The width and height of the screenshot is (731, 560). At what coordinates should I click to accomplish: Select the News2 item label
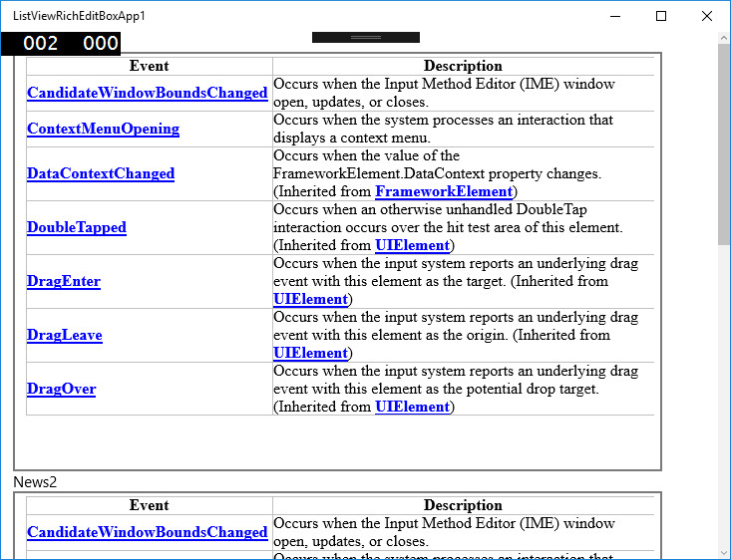[x=35, y=482]
